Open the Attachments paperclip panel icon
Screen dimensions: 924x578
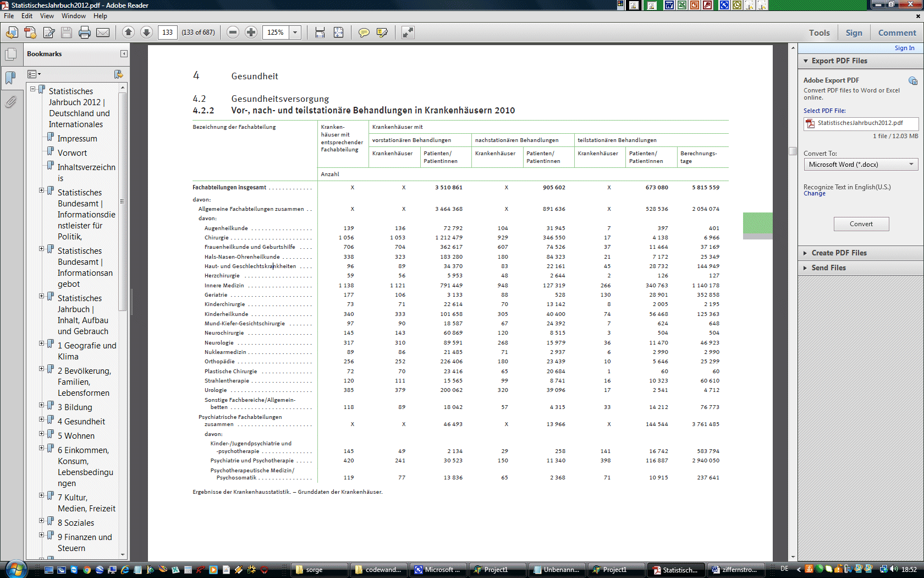(x=10, y=102)
